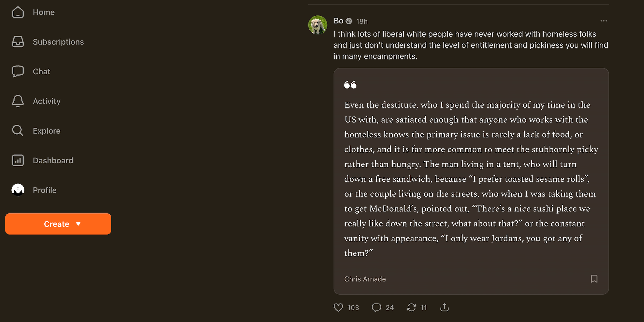This screenshot has height=322, width=644.
Task: Open the Activity bell icon
Action: (x=18, y=101)
